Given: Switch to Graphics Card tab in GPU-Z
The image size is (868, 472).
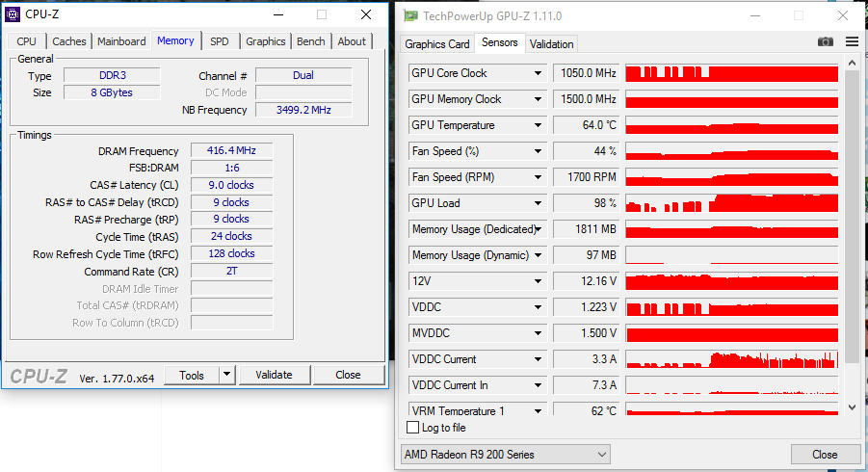Looking at the screenshot, I should (x=436, y=44).
